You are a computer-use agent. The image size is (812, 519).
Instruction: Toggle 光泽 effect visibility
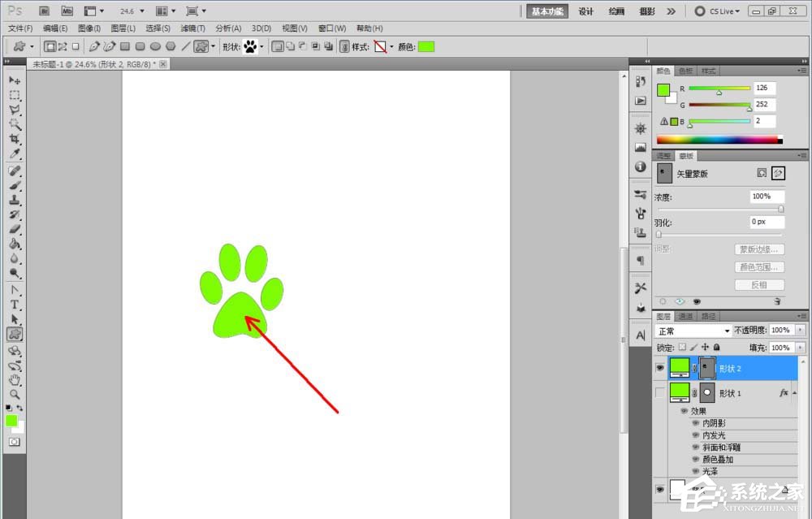pos(696,471)
